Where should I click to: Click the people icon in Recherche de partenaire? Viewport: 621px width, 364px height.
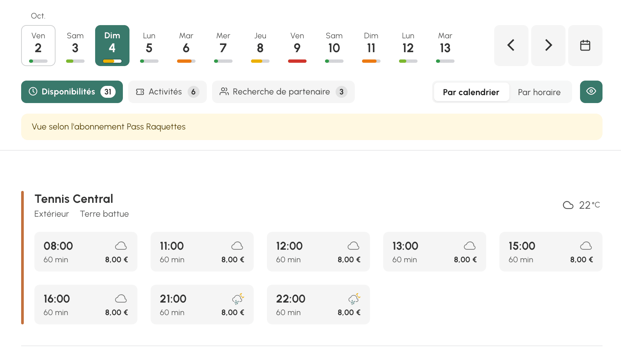coord(224,91)
